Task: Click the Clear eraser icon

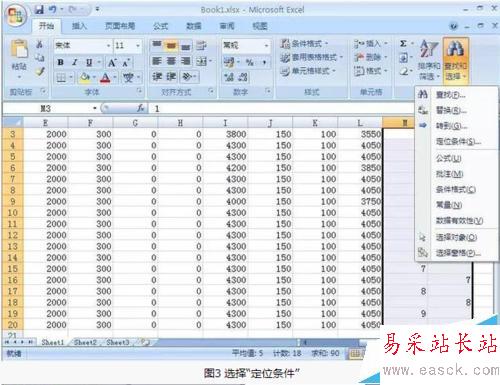Action: pyautogui.click(x=403, y=71)
